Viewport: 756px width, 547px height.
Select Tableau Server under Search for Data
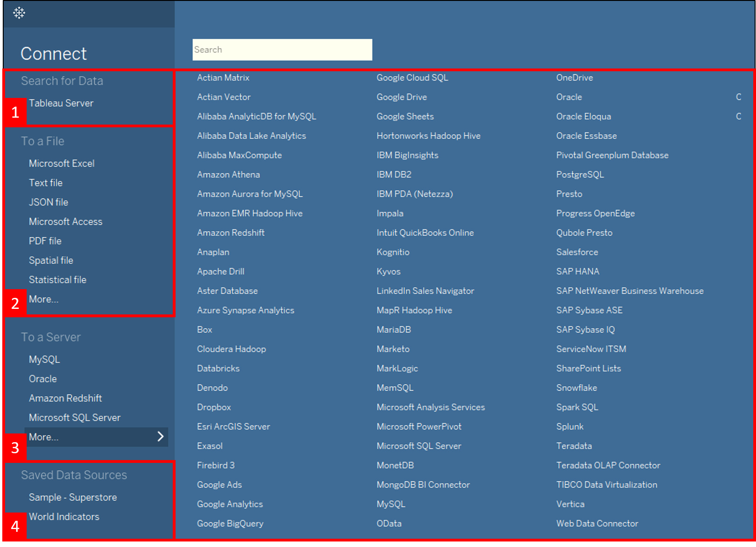tap(61, 103)
